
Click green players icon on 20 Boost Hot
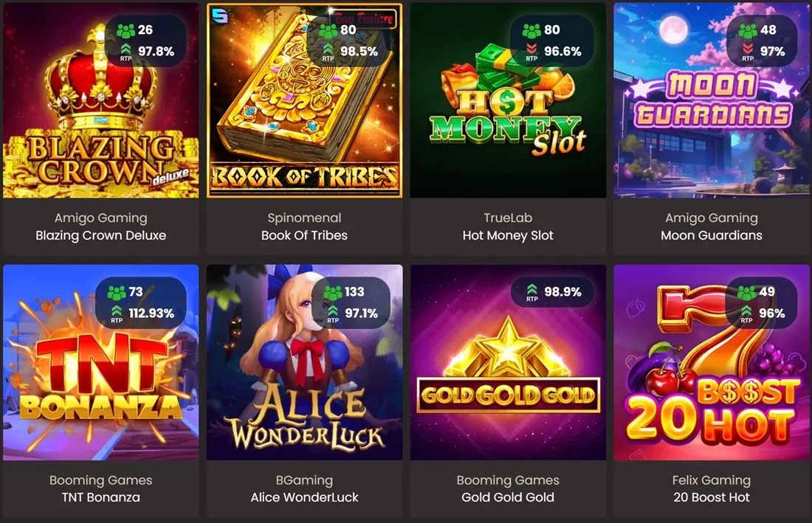[x=747, y=292]
